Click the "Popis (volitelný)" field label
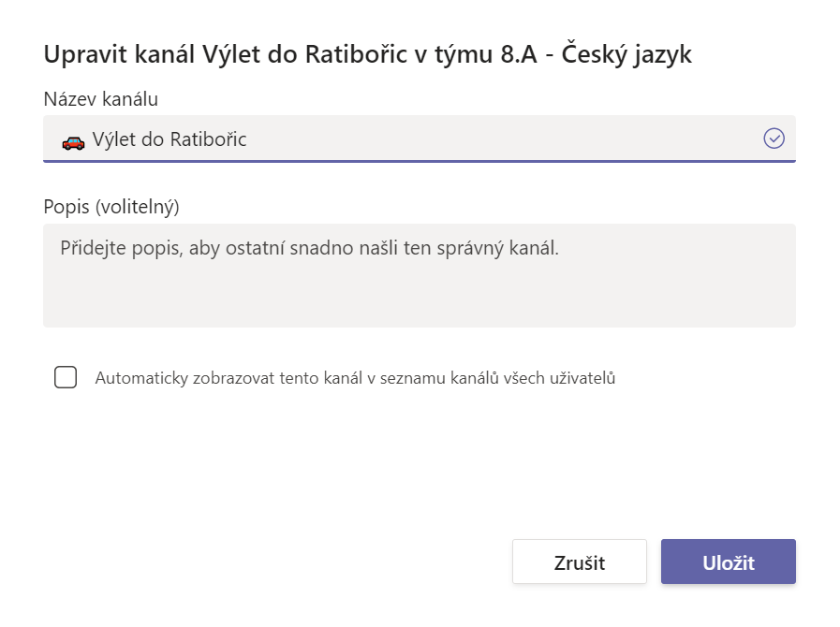 pyautogui.click(x=111, y=206)
